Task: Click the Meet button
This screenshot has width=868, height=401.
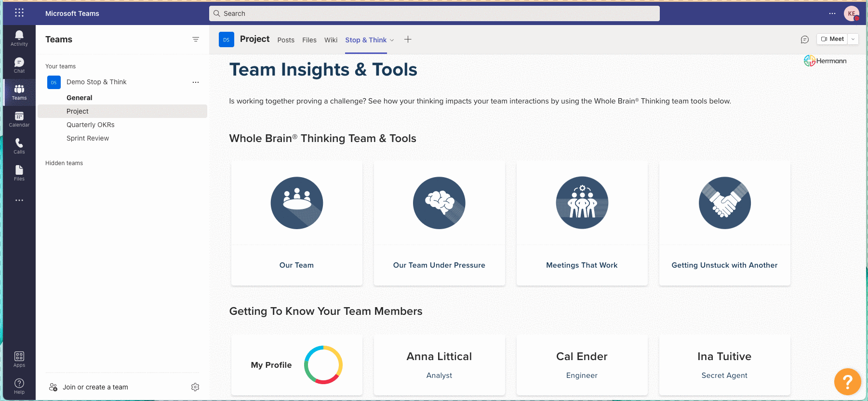Action: click(x=832, y=39)
